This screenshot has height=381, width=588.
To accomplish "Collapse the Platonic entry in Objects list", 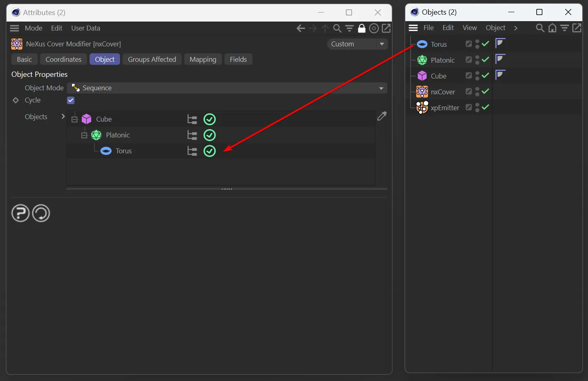I will coord(84,135).
